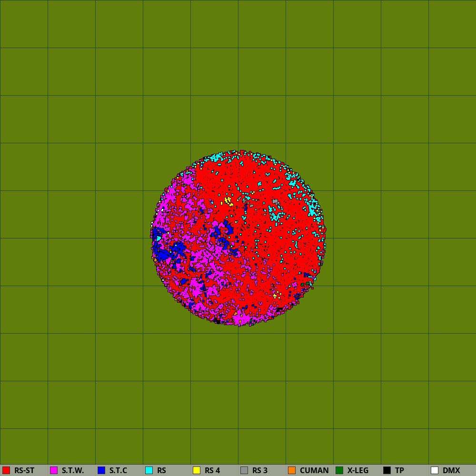The height and width of the screenshot is (476, 476).
Task: Select the cyan RS legend swatch
Action: pyautogui.click(x=149, y=470)
